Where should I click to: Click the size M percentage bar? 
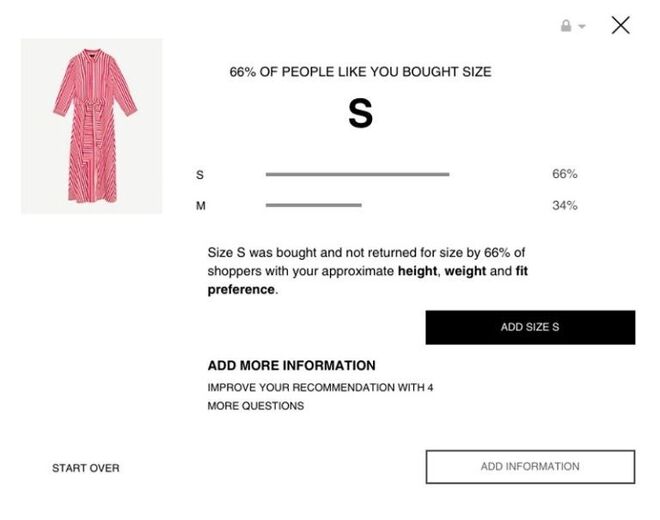point(313,206)
